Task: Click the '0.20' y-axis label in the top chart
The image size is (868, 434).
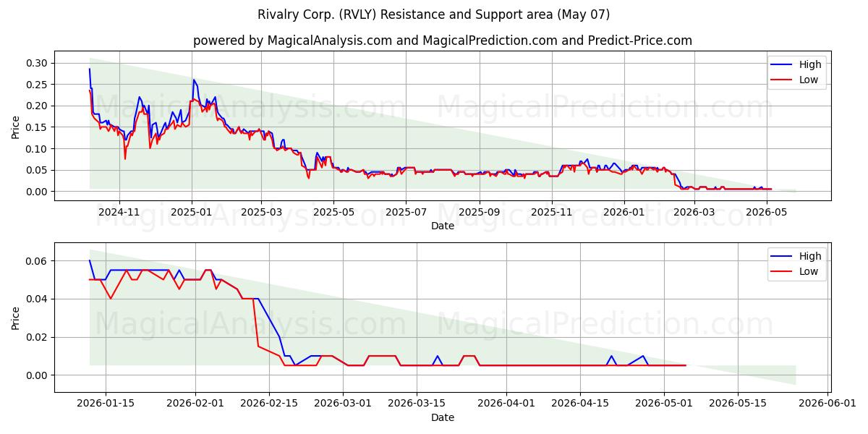Action: coord(37,106)
